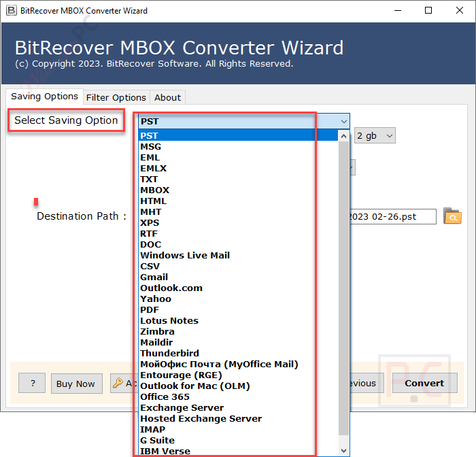The width and height of the screenshot is (476, 457).
Task: Select Zimbra in the list
Action: coord(238,332)
